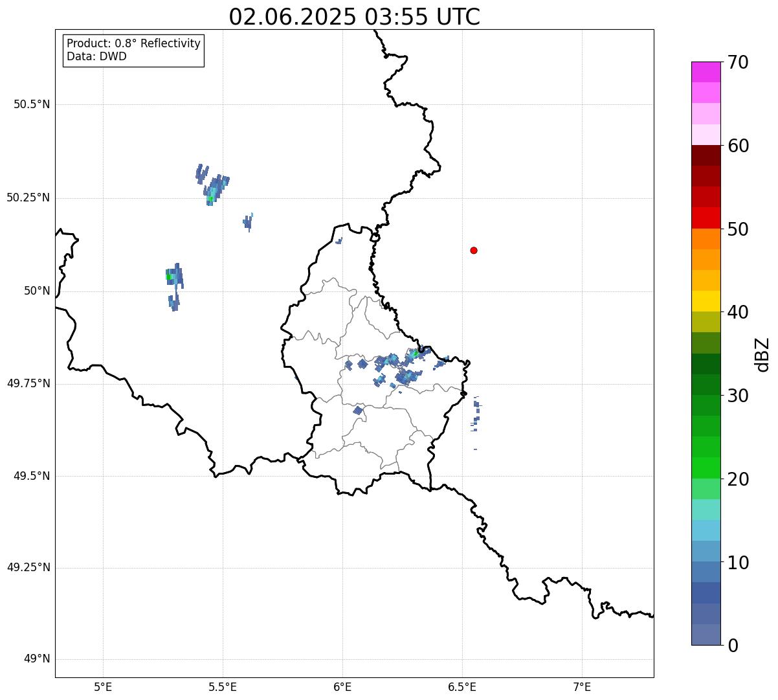
Task: Click the colorbar tick label 50
Action: pos(738,229)
